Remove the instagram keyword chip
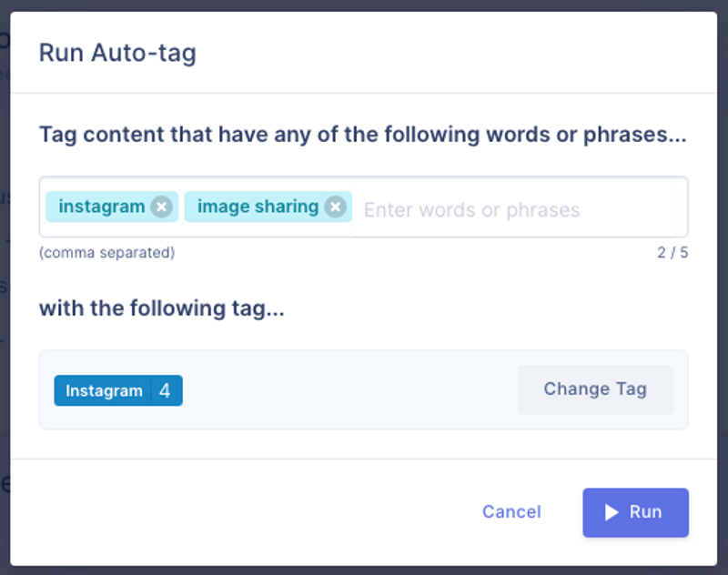This screenshot has width=728, height=575. 162,207
